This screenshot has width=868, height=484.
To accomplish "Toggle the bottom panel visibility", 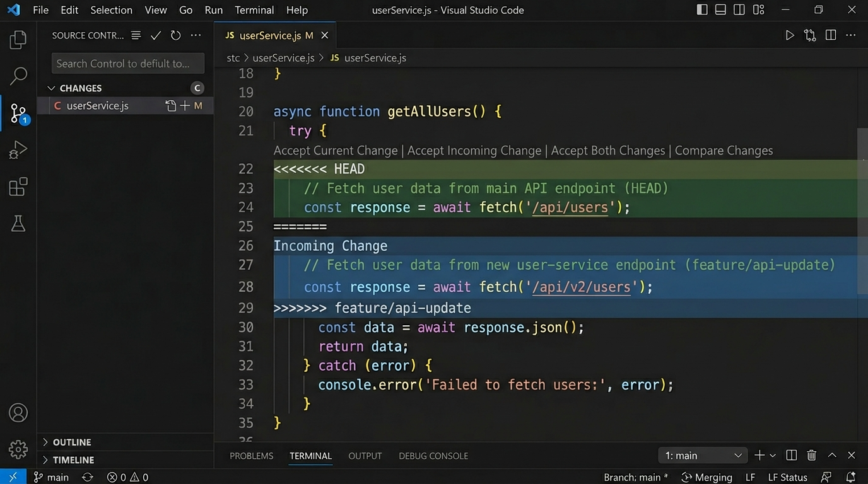I will (720, 9).
